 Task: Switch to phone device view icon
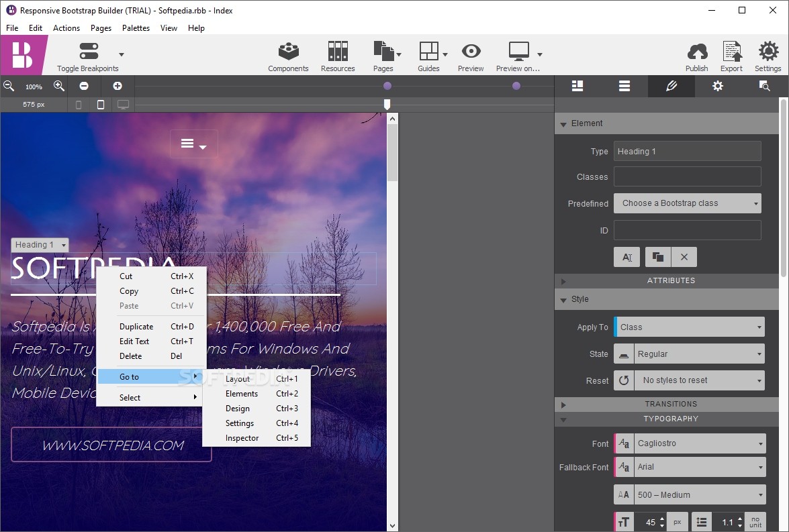[79, 105]
